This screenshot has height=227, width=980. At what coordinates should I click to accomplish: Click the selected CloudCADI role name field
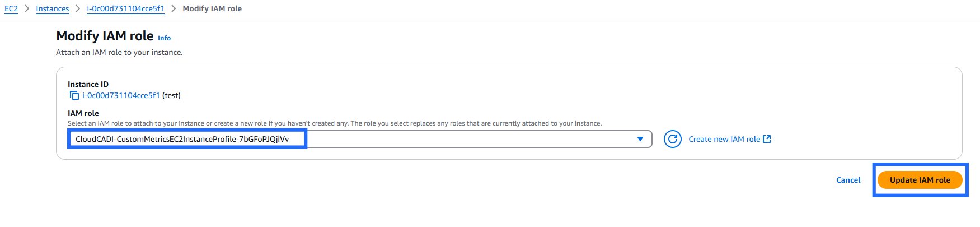pyautogui.click(x=182, y=139)
